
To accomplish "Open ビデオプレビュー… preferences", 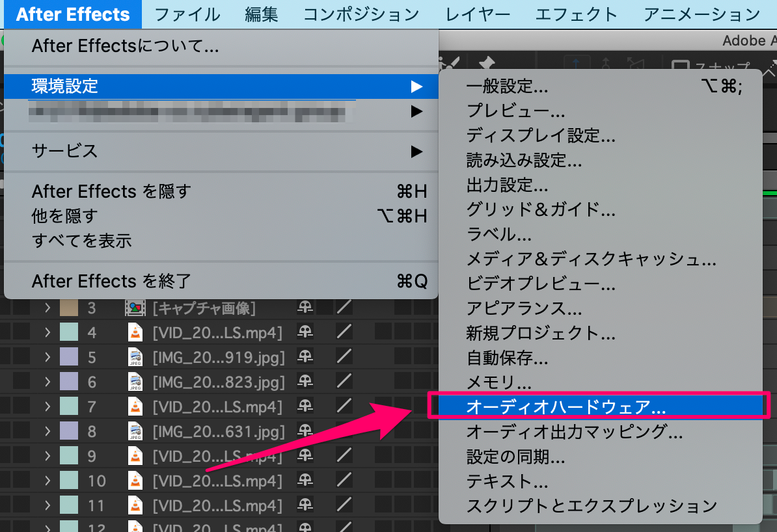I will pyautogui.click(x=601, y=284).
